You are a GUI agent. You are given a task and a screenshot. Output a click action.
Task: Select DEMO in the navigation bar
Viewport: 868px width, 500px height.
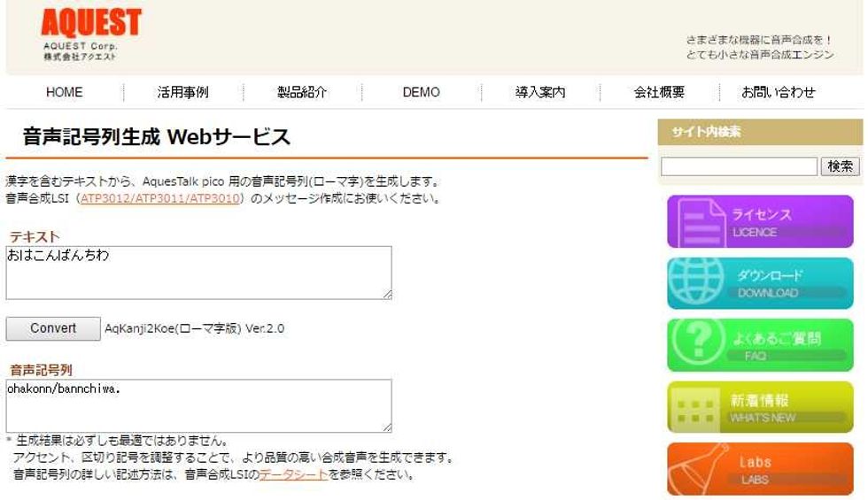point(421,92)
